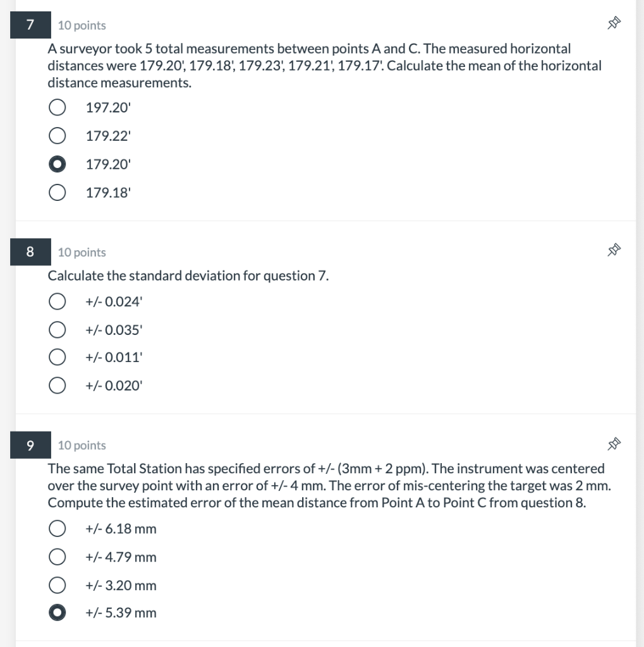Select the +/- 3.20 mm answer option

(x=57, y=585)
